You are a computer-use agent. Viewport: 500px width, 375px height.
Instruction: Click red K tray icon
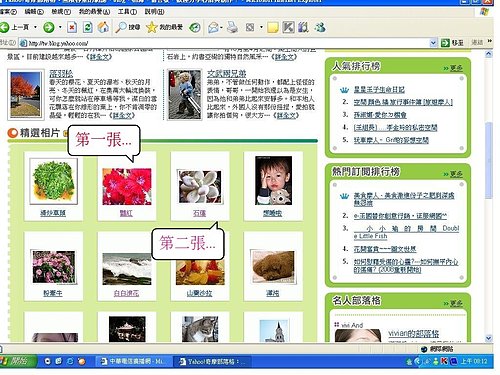444,361
